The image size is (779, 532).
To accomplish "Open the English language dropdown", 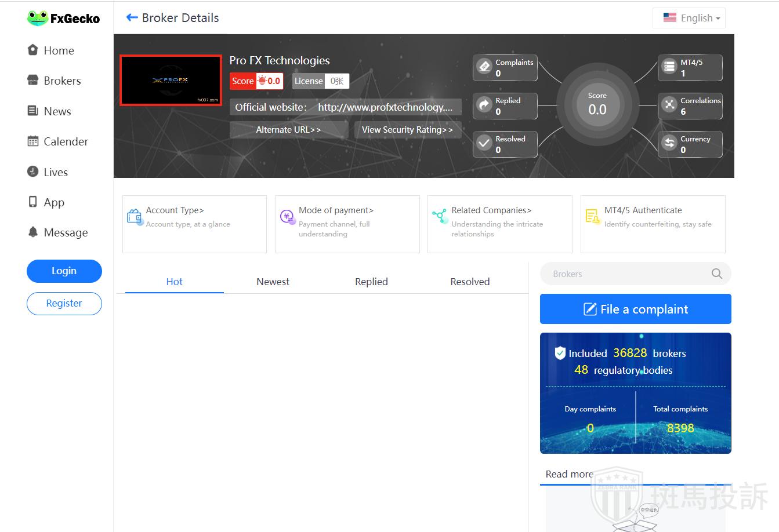I will pyautogui.click(x=689, y=18).
